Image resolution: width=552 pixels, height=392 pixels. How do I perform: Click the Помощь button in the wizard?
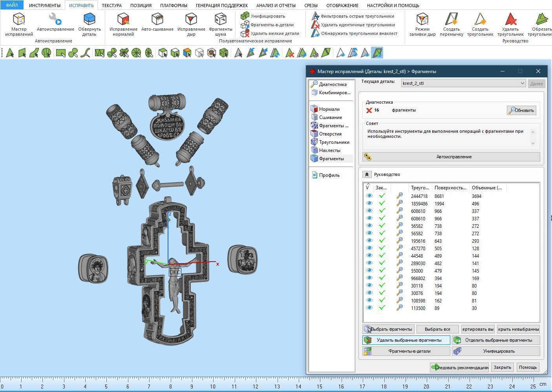[x=528, y=367]
